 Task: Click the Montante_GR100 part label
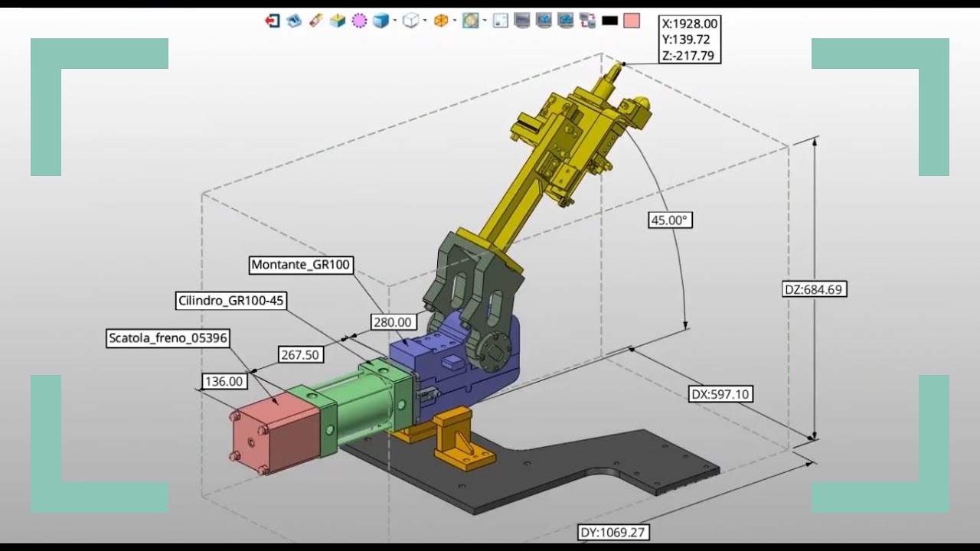pyautogui.click(x=300, y=265)
